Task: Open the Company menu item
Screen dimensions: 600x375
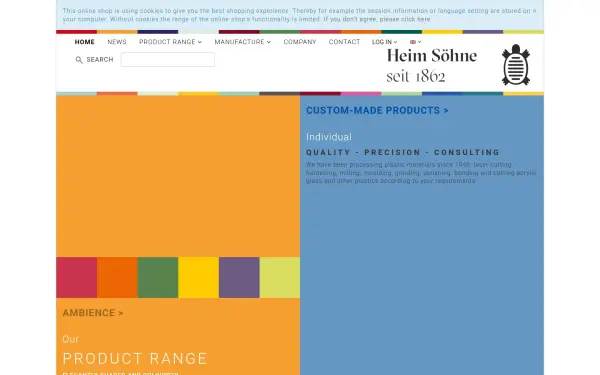Action: pos(300,42)
